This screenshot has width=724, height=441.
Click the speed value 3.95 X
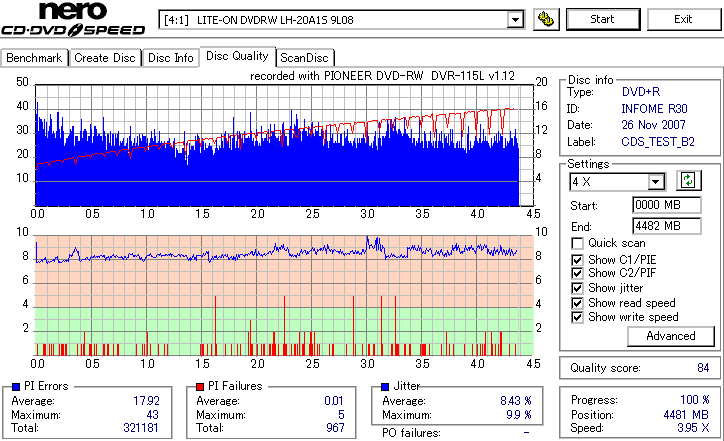[x=693, y=428]
